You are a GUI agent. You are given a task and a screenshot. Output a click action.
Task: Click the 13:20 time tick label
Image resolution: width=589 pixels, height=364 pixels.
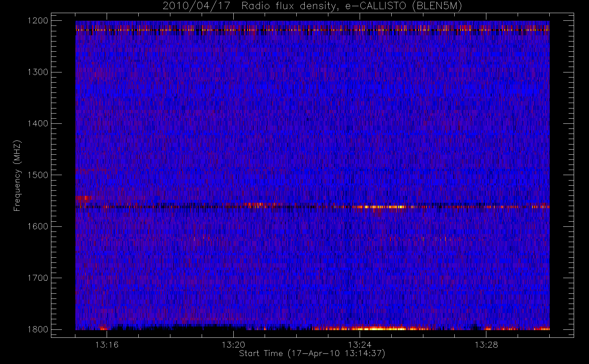[x=233, y=345]
